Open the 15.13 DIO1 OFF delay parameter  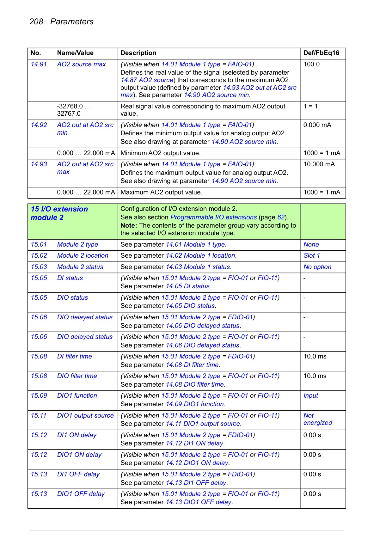tap(68, 494)
